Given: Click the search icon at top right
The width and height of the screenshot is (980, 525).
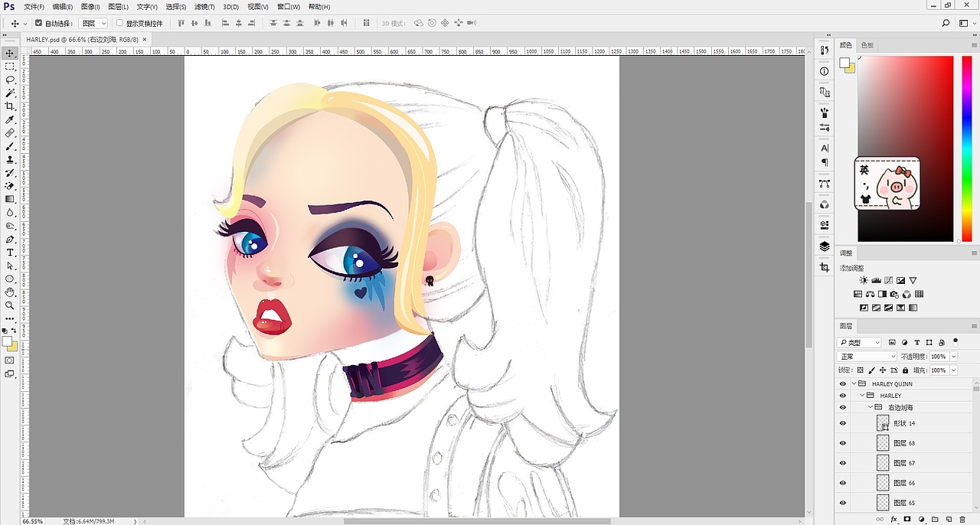Looking at the screenshot, I should (x=946, y=23).
